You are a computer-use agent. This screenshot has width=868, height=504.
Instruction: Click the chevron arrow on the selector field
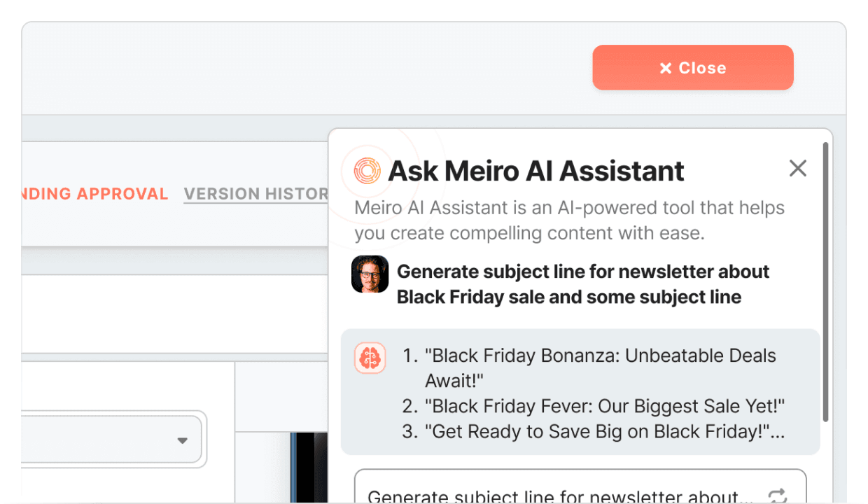coord(183,440)
